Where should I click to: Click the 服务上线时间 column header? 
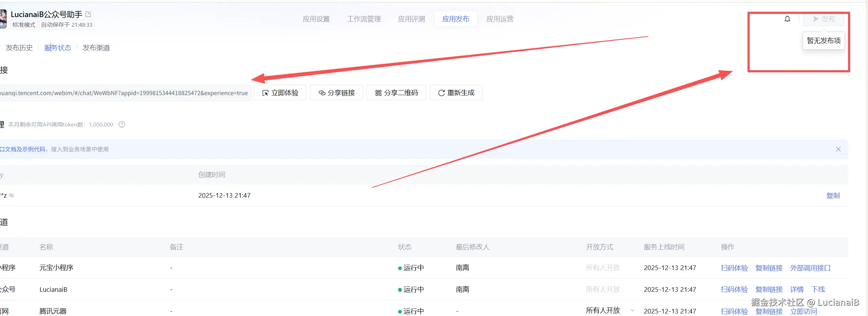[664, 247]
